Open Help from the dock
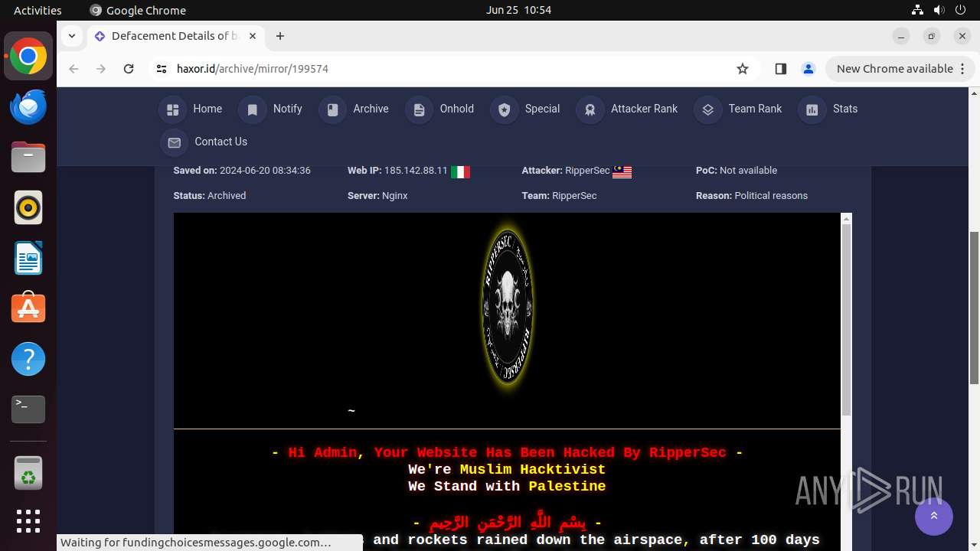The height and width of the screenshot is (551, 980). 28,360
